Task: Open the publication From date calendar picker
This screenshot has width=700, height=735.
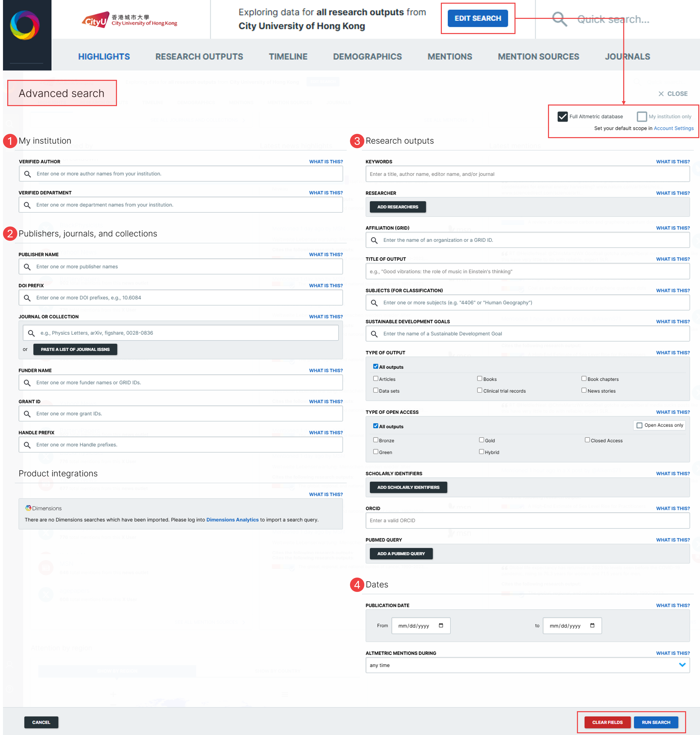Action: [441, 625]
